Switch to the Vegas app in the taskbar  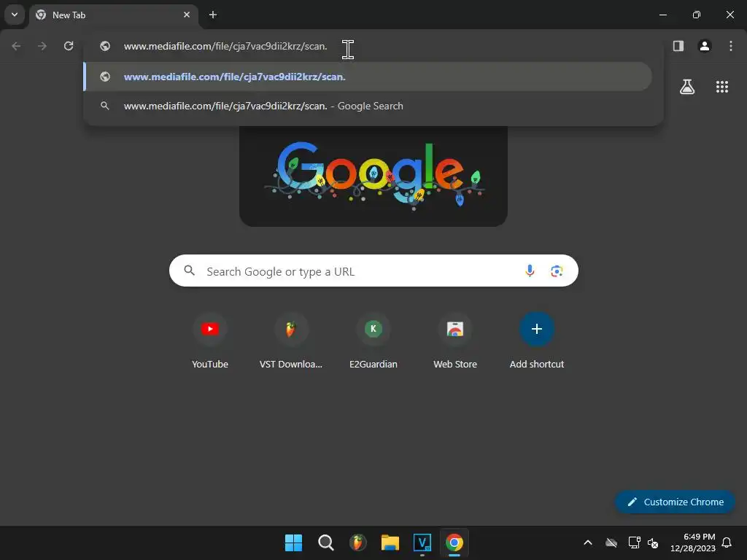422,542
